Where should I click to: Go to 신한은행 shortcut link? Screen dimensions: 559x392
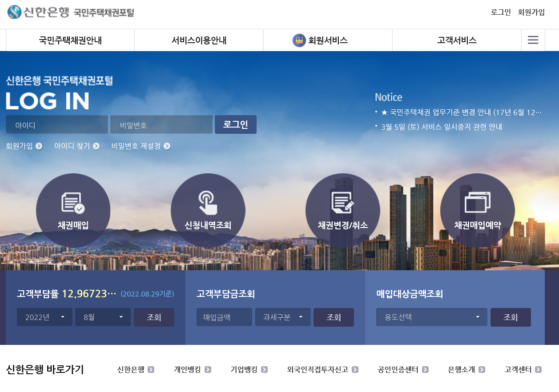click(131, 369)
